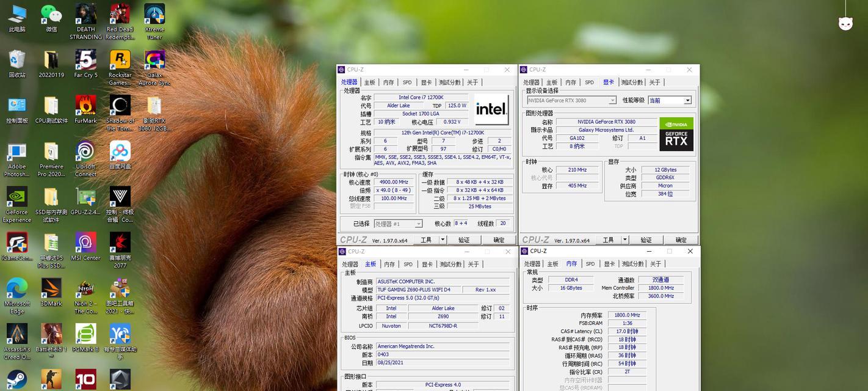Launch the 微信 WeChat shortcut
Image resolution: width=868 pixels, height=391 pixels.
[x=51, y=18]
